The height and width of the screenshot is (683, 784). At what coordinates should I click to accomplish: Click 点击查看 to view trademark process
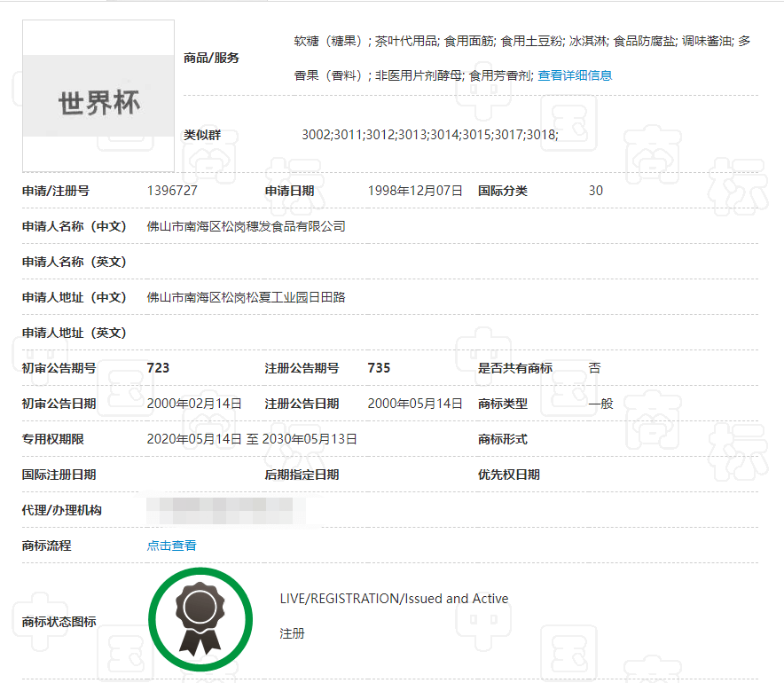(171, 546)
